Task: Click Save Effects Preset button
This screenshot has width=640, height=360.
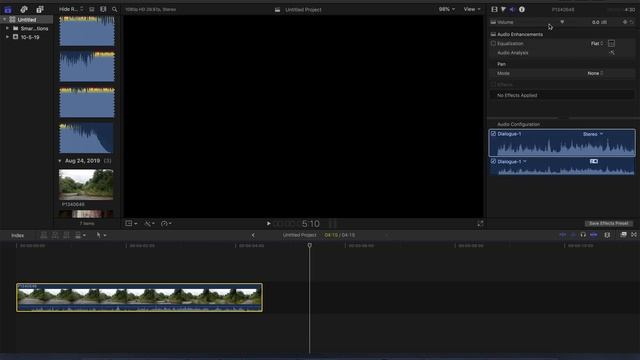Action: click(609, 223)
